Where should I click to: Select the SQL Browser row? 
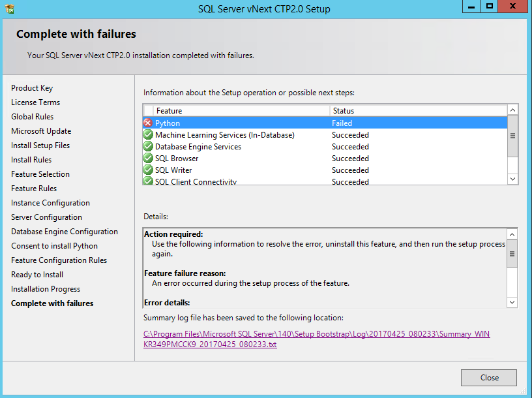[325, 159]
